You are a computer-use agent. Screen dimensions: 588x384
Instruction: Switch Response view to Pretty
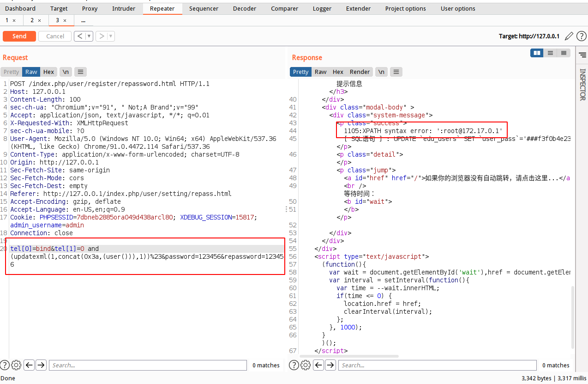[300, 72]
